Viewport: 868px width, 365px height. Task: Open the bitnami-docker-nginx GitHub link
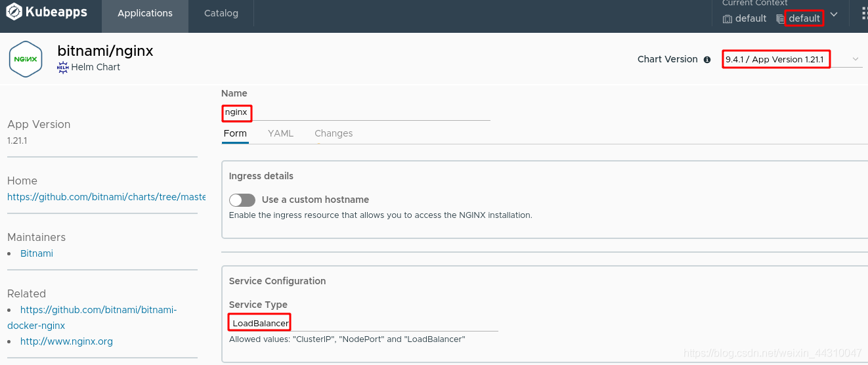[x=92, y=318]
